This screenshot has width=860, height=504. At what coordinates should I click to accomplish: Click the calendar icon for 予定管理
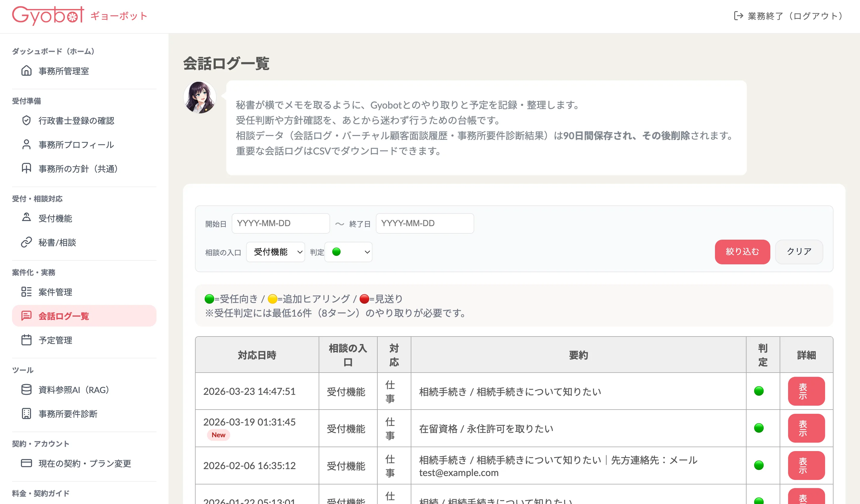pyautogui.click(x=26, y=340)
